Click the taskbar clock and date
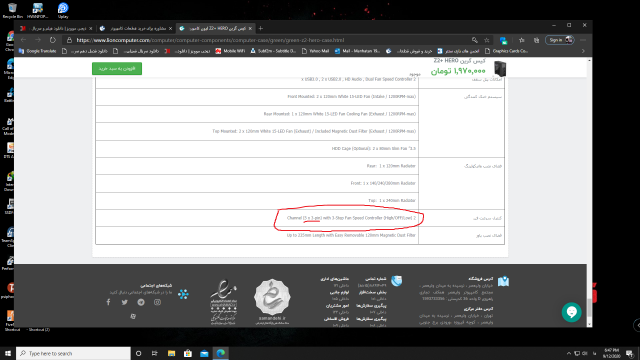 (611, 353)
